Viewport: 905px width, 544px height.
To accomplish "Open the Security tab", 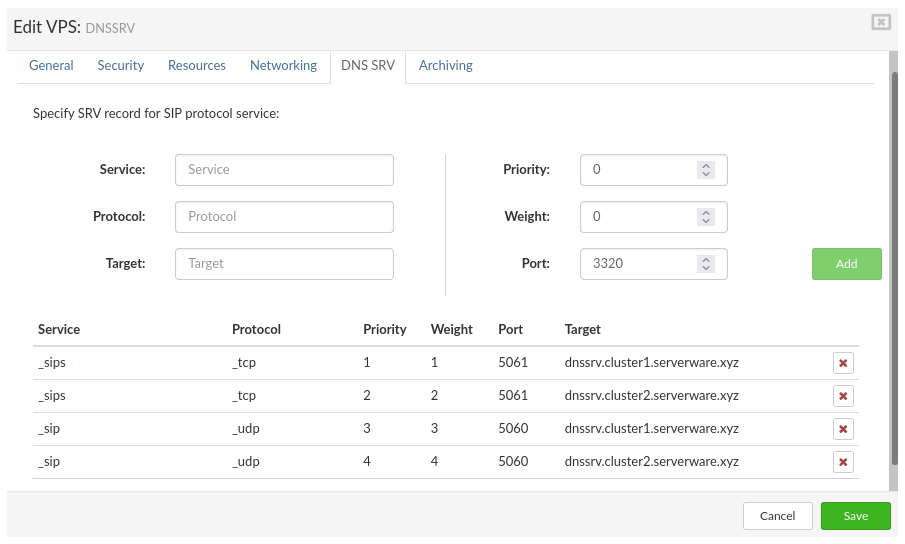I will 121,65.
